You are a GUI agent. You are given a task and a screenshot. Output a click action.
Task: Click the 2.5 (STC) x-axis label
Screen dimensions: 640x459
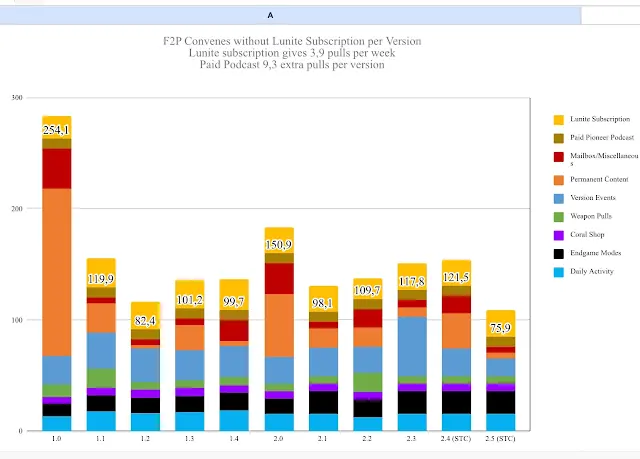pyautogui.click(x=500, y=439)
